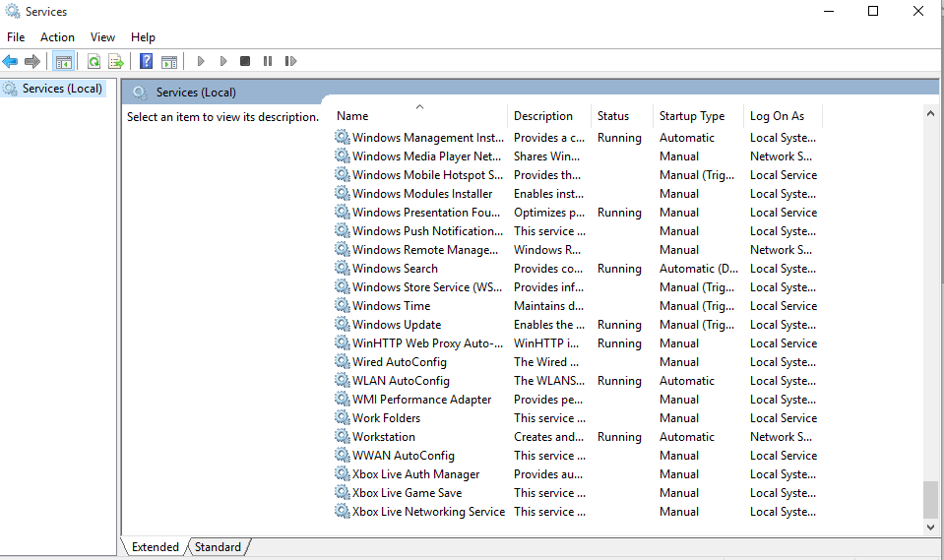
Task: Select the Windows Mobile Hotspot S... service
Action: [x=427, y=174]
